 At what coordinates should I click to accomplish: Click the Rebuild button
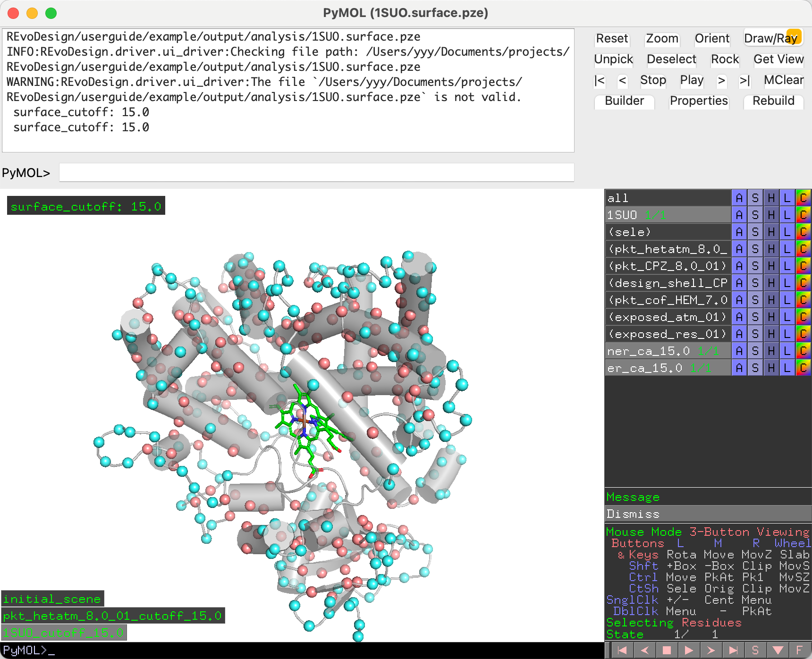773,101
